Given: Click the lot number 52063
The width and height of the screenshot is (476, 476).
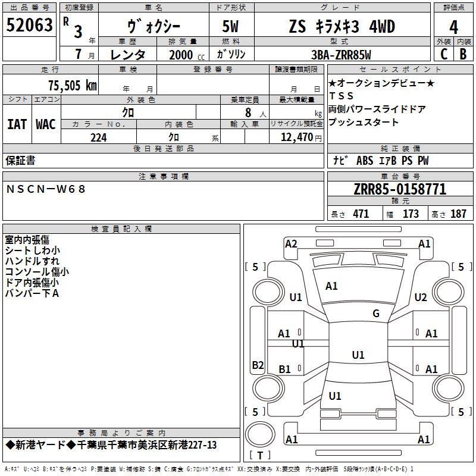Looking at the screenshot, I should 29,25.
